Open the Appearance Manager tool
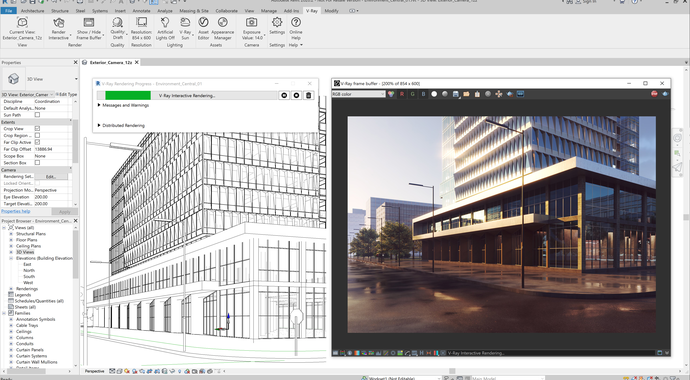The width and height of the screenshot is (690, 380). [223, 29]
